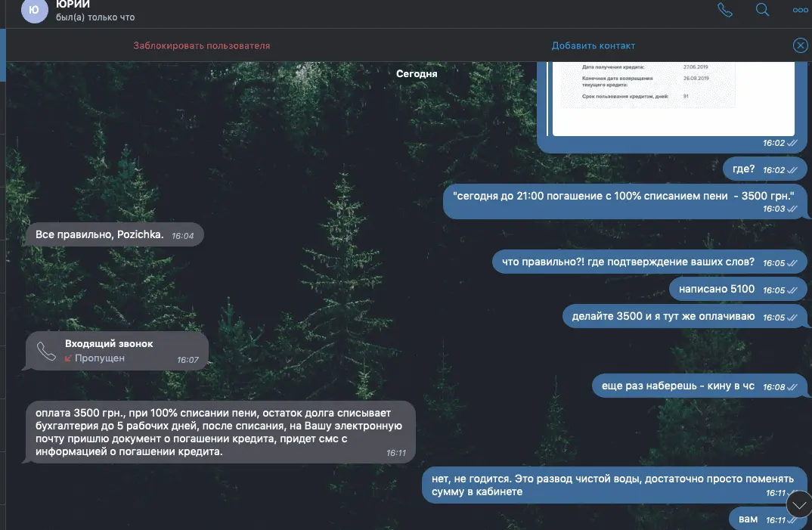Open Юрий's profile from the header name
Screen dimensions: 812x530
pyautogui.click(x=73, y=5)
